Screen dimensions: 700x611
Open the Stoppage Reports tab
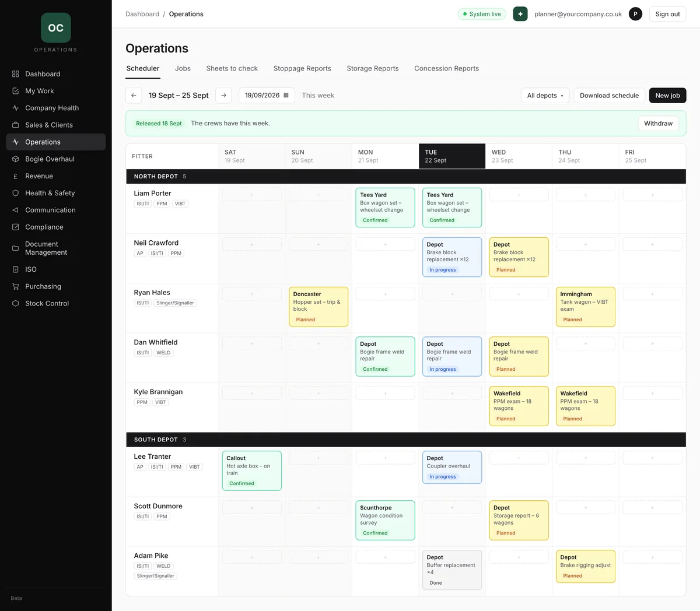pos(302,68)
